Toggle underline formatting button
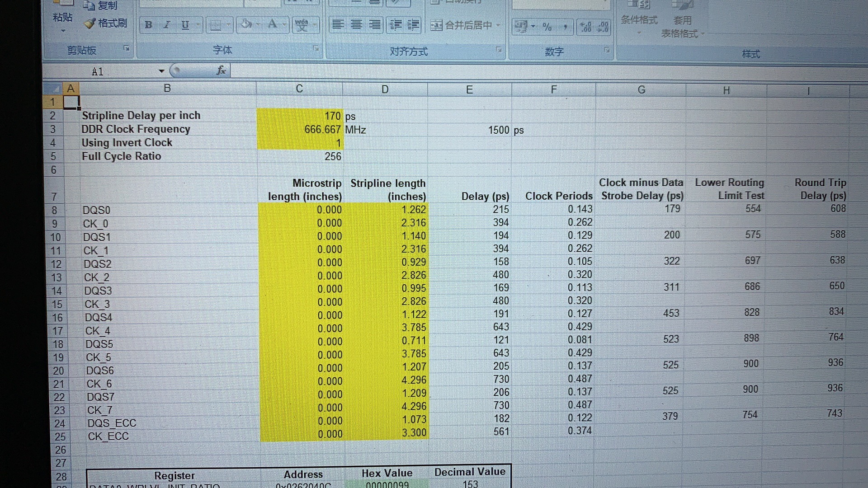This screenshot has width=868, height=488. tap(185, 25)
